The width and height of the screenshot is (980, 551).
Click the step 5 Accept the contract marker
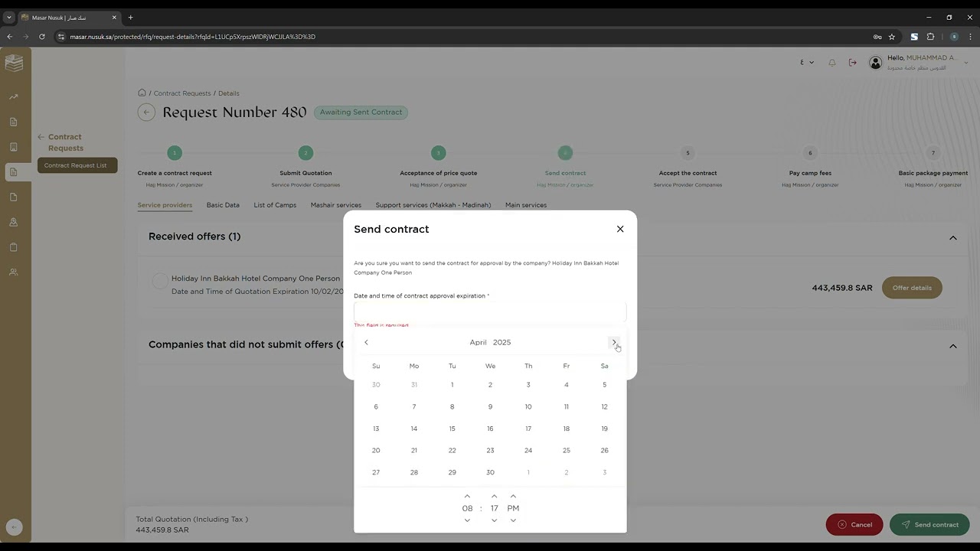[688, 153]
